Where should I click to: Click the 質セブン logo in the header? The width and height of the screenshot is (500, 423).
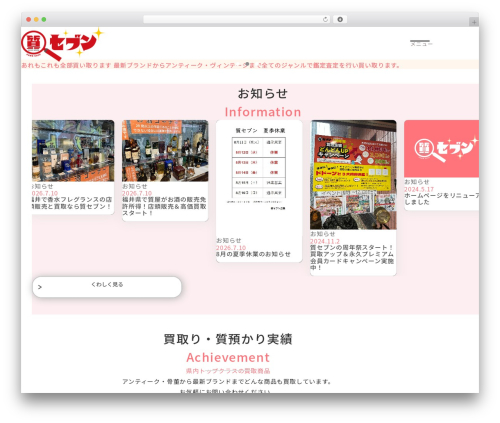[62, 44]
